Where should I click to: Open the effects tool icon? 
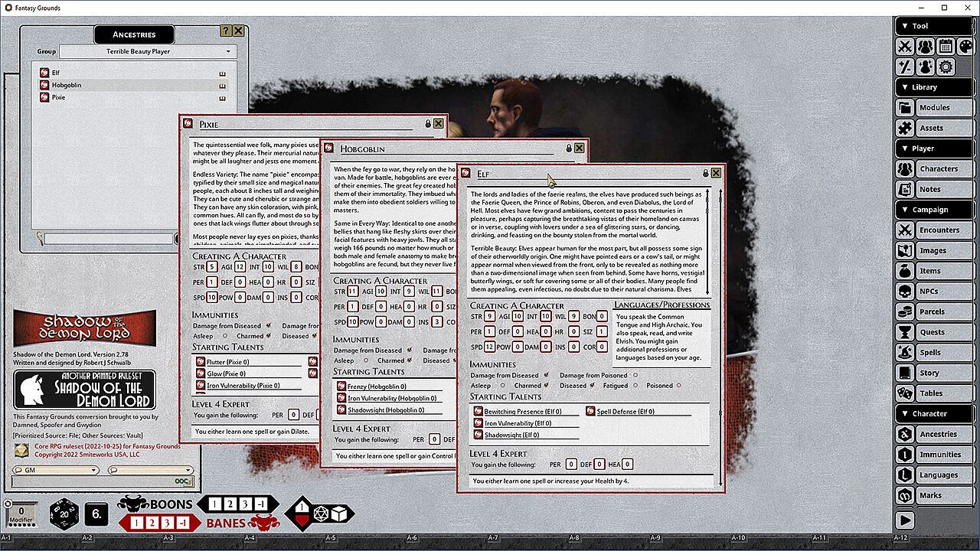click(925, 67)
